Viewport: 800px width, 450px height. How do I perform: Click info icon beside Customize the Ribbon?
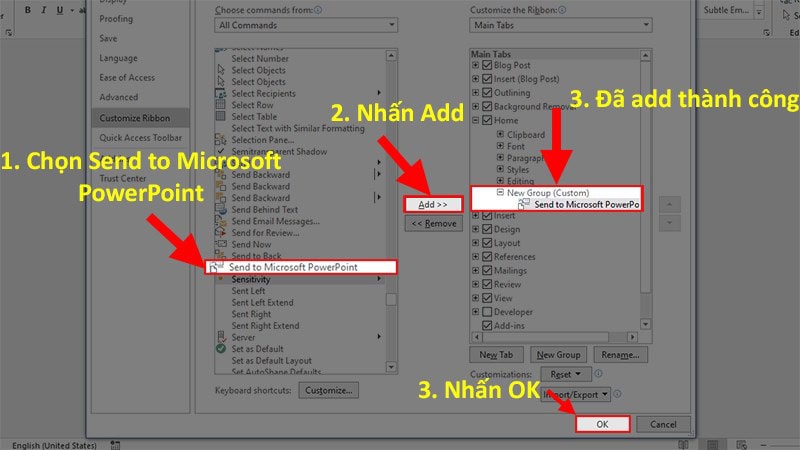[x=562, y=10]
